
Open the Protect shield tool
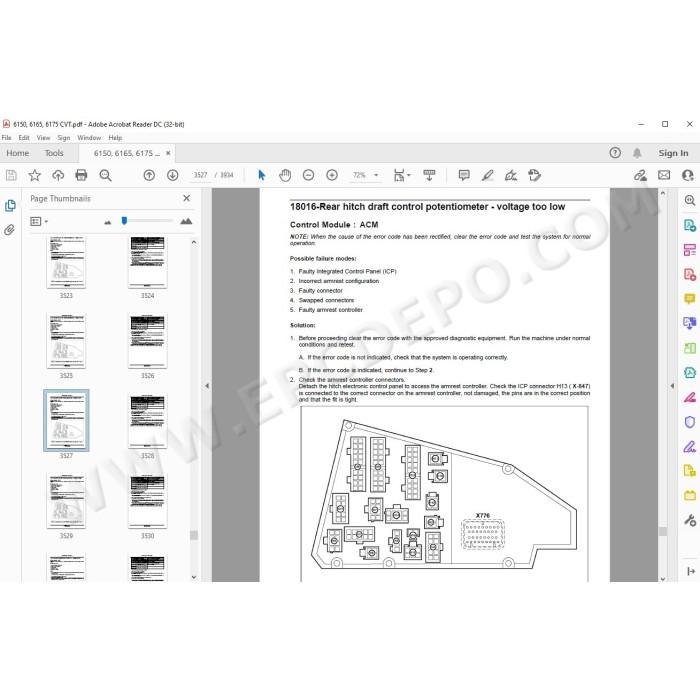point(690,422)
